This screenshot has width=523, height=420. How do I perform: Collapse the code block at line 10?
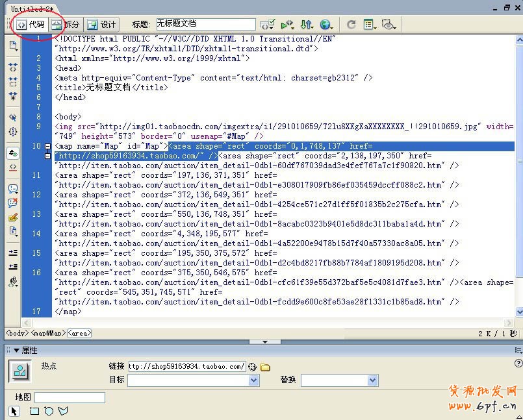pos(47,147)
